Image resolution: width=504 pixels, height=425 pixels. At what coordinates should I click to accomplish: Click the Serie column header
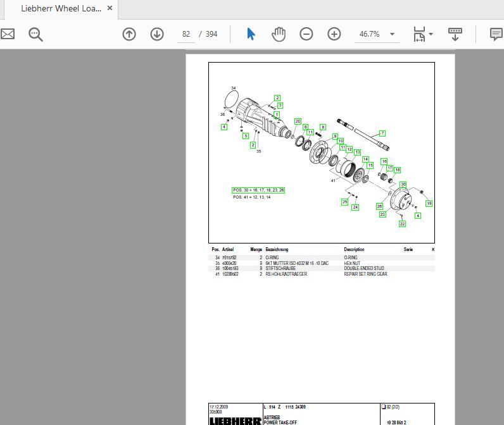coord(408,249)
